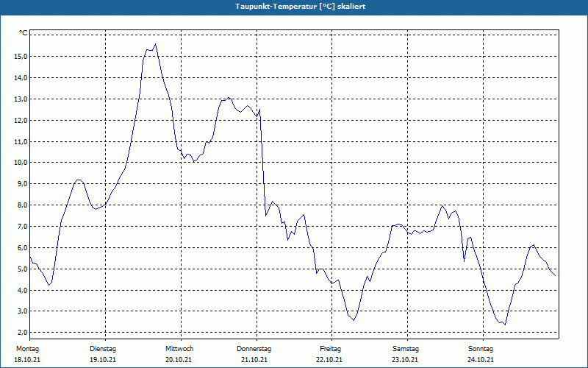Click the '15,0' y-axis label

[21, 57]
